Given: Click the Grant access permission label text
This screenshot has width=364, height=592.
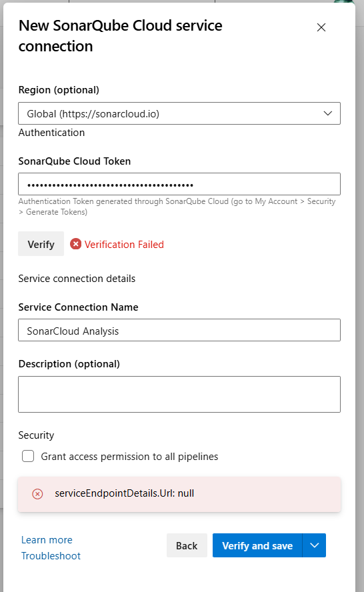Looking at the screenshot, I should (x=129, y=457).
